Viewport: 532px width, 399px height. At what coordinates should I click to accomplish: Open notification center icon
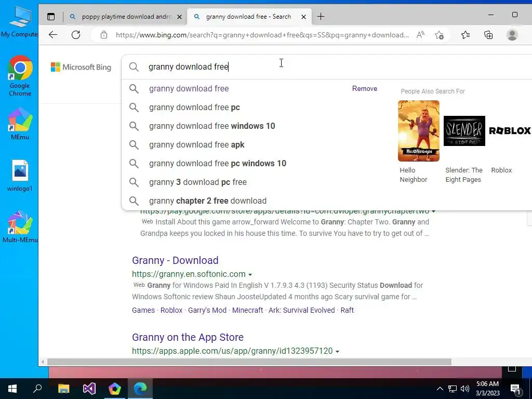(x=515, y=389)
